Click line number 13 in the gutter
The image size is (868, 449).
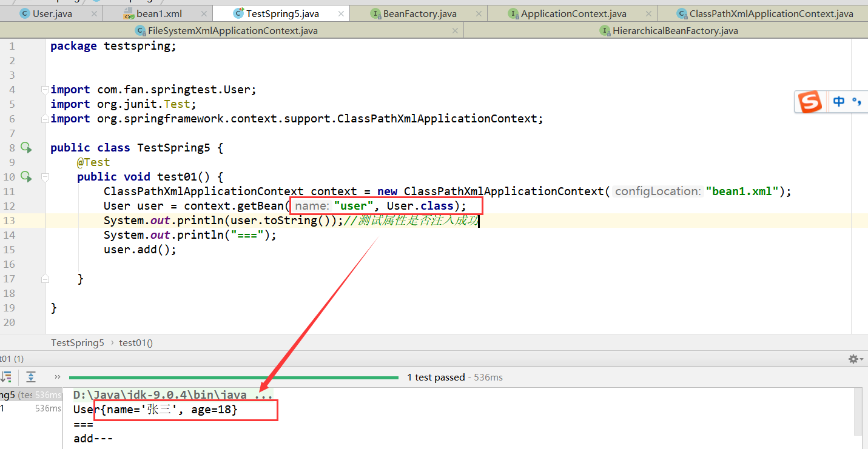click(9, 221)
